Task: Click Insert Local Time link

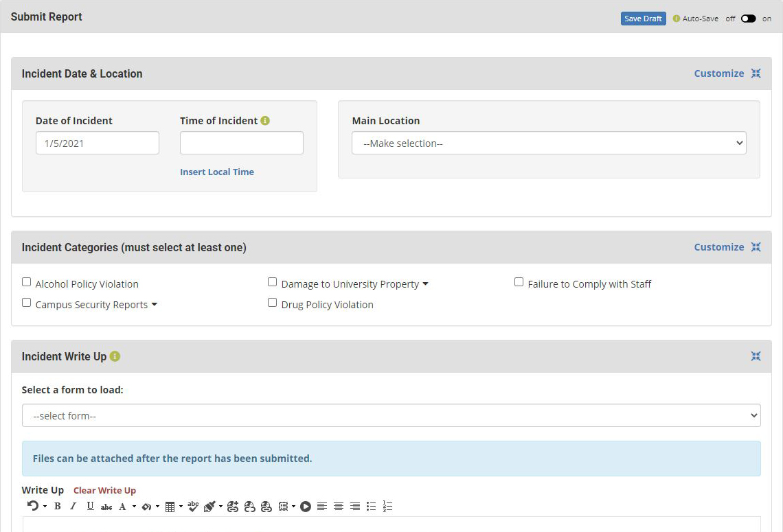Action: [216, 172]
